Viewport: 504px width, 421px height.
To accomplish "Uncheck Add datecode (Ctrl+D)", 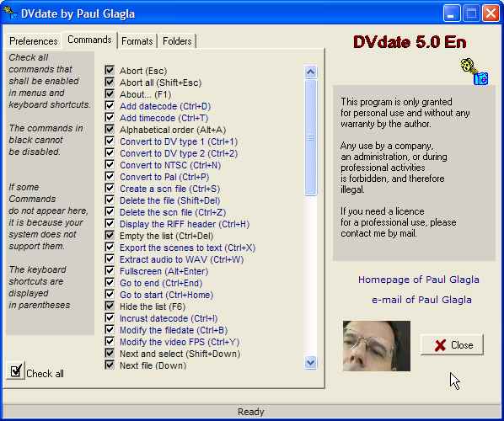I will [110, 105].
